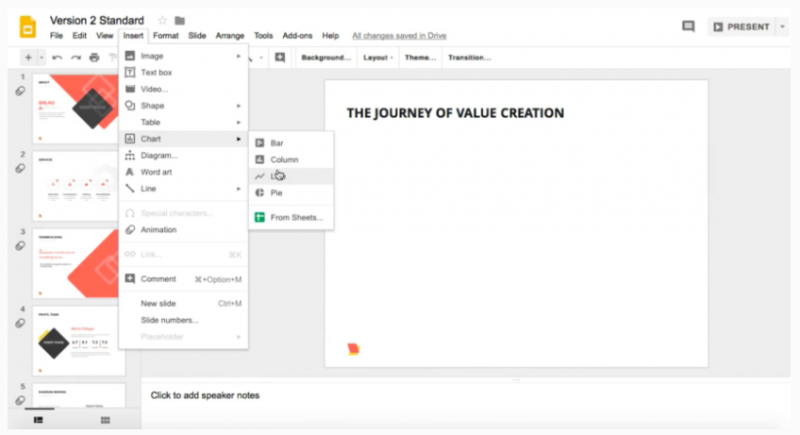
Task: Open the Present button dropdown arrow
Action: click(782, 27)
